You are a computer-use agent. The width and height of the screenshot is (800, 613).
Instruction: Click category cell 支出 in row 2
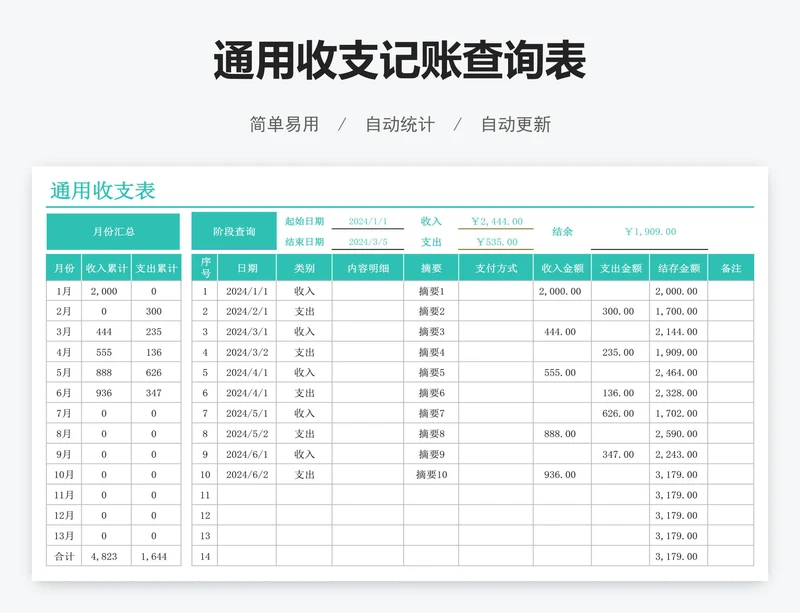point(304,311)
